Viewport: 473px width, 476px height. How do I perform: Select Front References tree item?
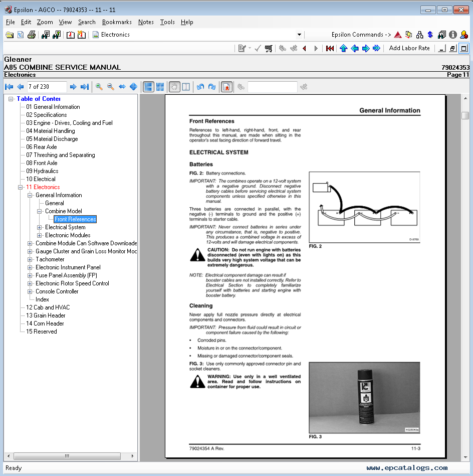[x=75, y=219]
